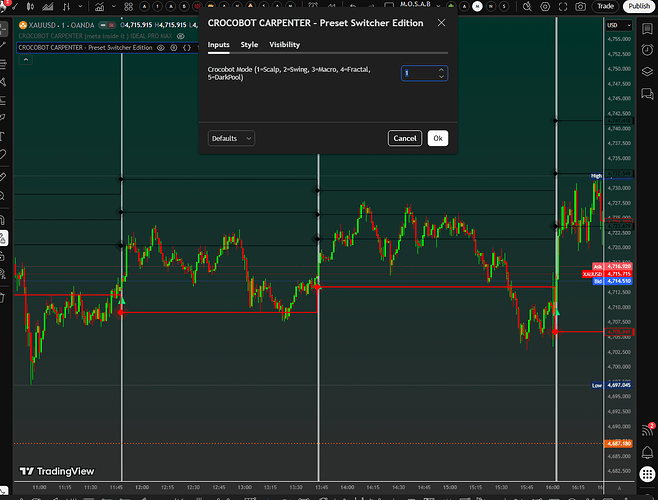Toggle hidden-eye of CROCOBOT IDEAL PRO MAX indicator
Viewport: 658px width, 500px height.
click(x=181, y=36)
